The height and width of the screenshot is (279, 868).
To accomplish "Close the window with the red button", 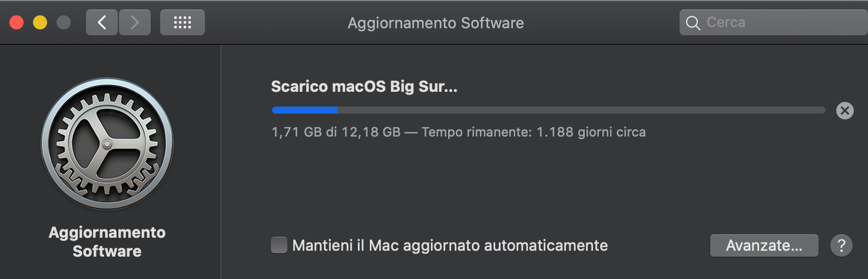I will coord(16,23).
